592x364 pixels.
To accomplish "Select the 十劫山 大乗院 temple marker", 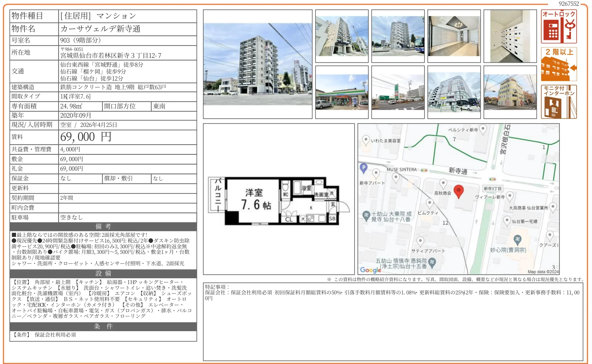I will coord(366,216).
